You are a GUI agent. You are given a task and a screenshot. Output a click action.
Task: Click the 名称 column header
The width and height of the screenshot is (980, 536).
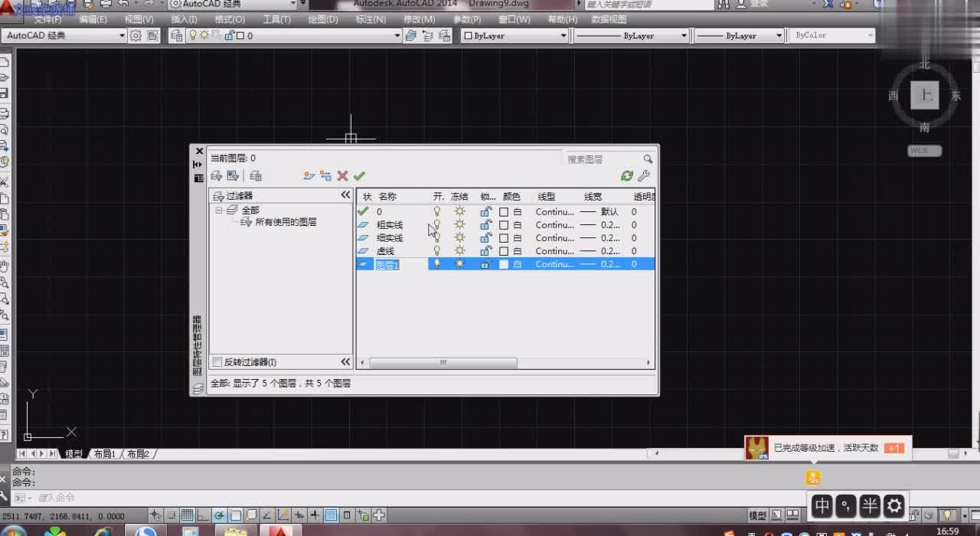[387, 197]
